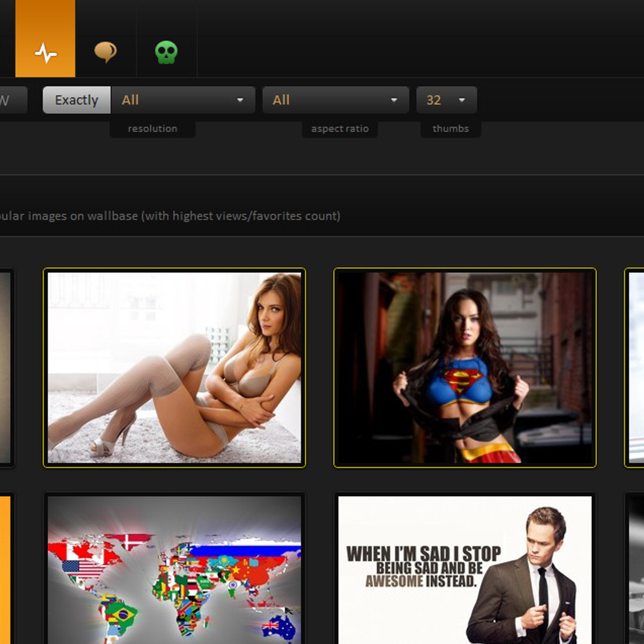Screen dimensions: 644x644
Task: Click the resolution label tab
Action: (153, 129)
